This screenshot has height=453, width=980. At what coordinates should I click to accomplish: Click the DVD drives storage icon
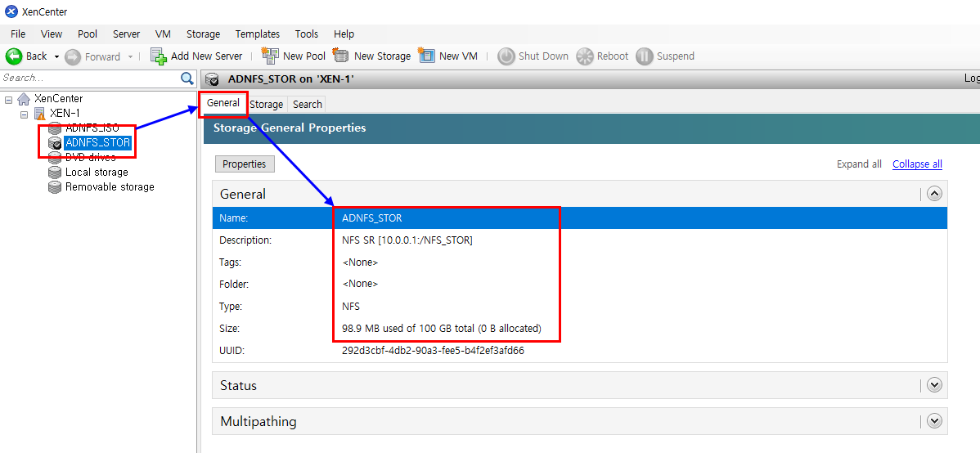click(55, 158)
